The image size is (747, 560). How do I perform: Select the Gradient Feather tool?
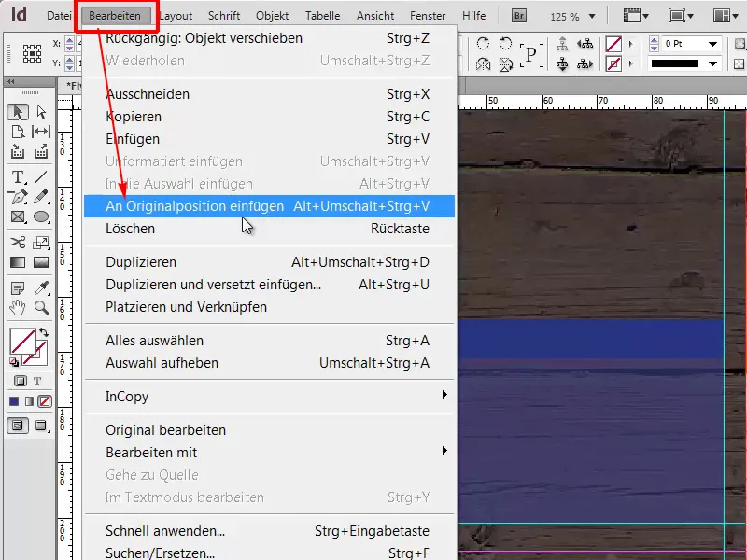[41, 262]
